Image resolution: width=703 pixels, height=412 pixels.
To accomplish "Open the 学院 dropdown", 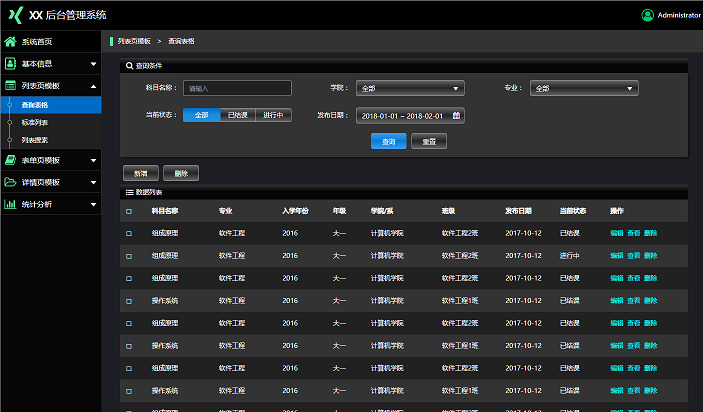I will 410,88.
